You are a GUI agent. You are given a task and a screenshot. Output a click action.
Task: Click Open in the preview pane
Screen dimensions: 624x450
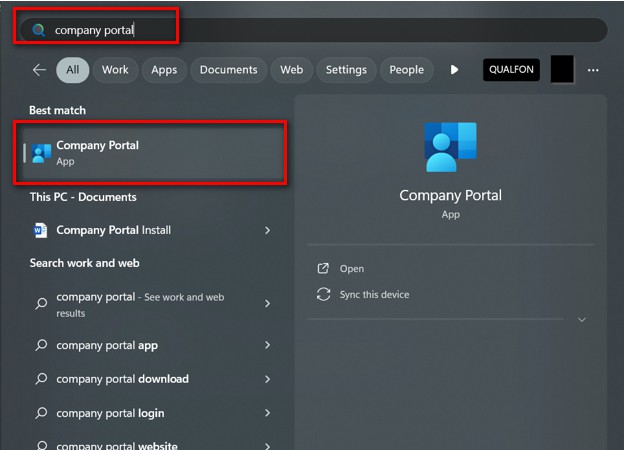pyautogui.click(x=352, y=269)
